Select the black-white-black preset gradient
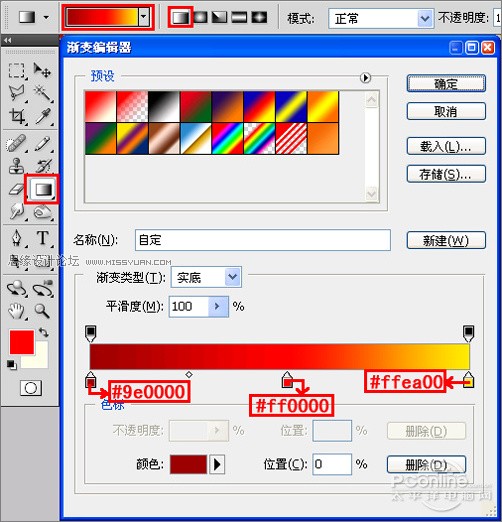 164,106
